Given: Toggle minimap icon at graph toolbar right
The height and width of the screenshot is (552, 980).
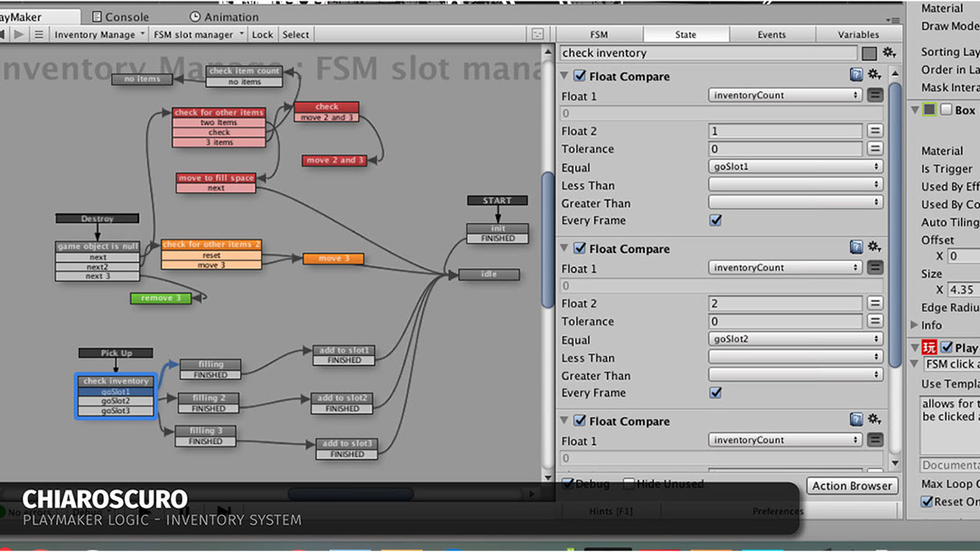Looking at the screenshot, I should point(537,34).
